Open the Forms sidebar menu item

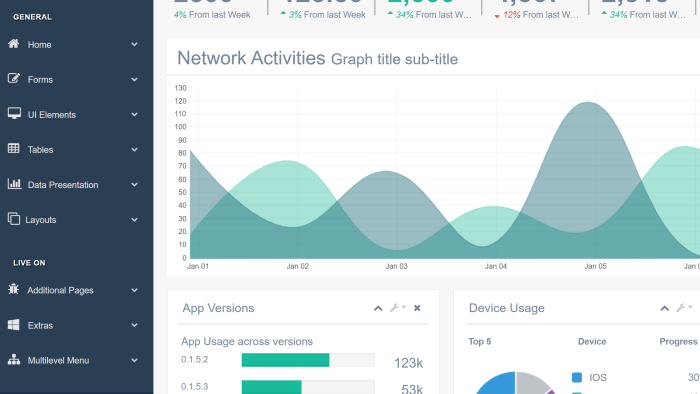tap(74, 79)
